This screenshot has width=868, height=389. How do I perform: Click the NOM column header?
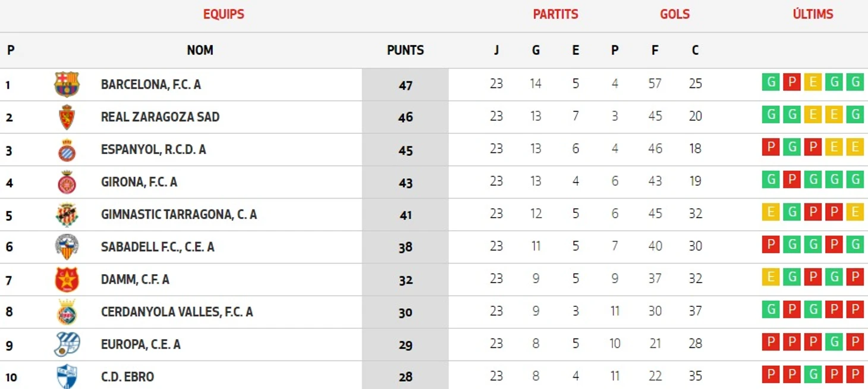(200, 50)
